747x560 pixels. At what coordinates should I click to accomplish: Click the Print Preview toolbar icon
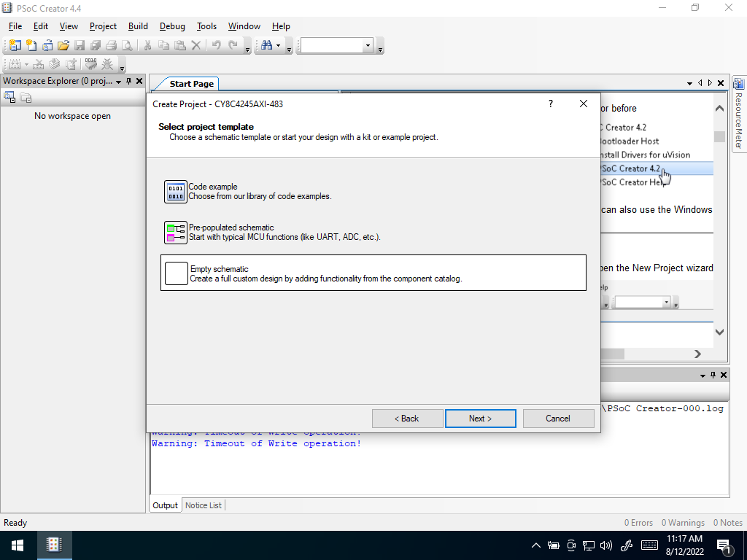tap(127, 45)
